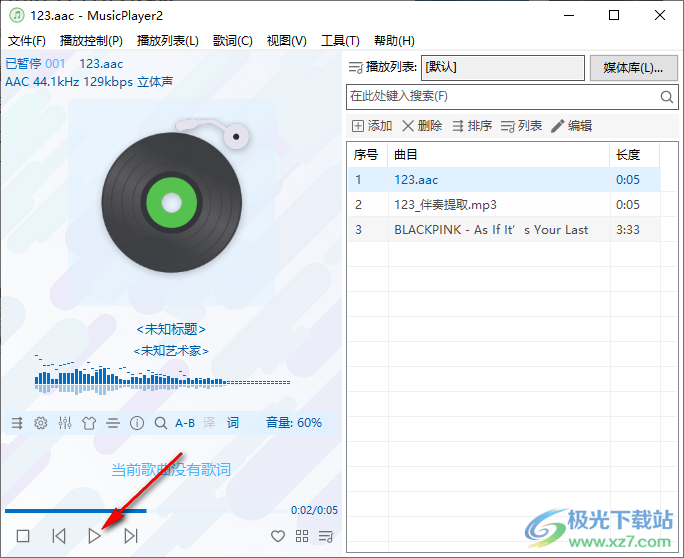Click the 已暂停 001 status text

click(35, 64)
